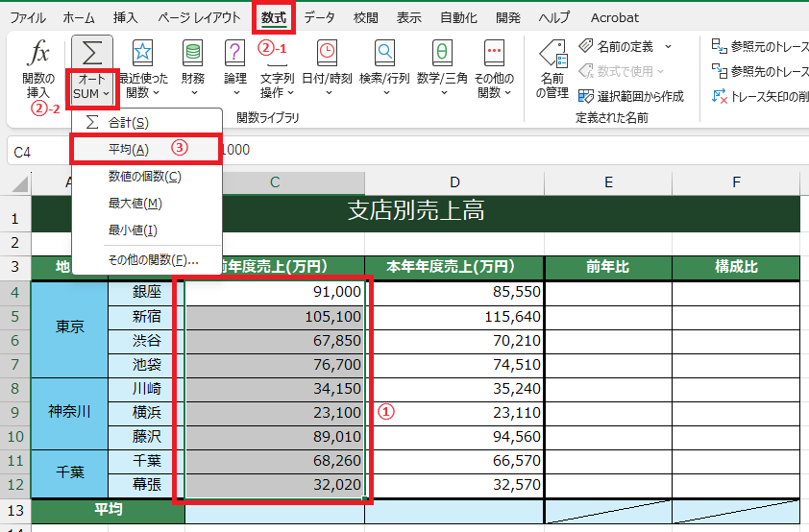
Task: Expand the 検索/行列 dropdown chevron
Action: [386, 93]
